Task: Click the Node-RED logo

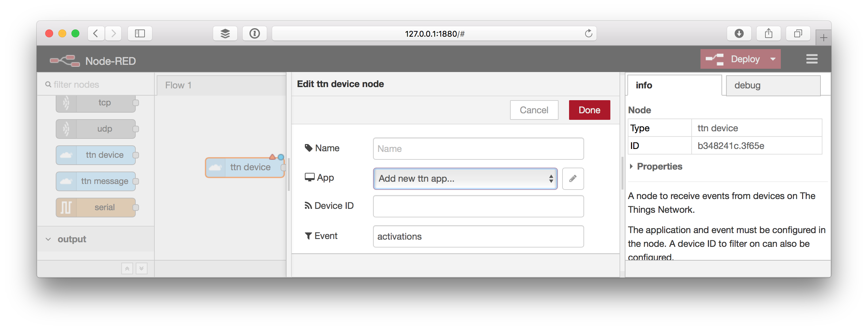Action: [65, 61]
